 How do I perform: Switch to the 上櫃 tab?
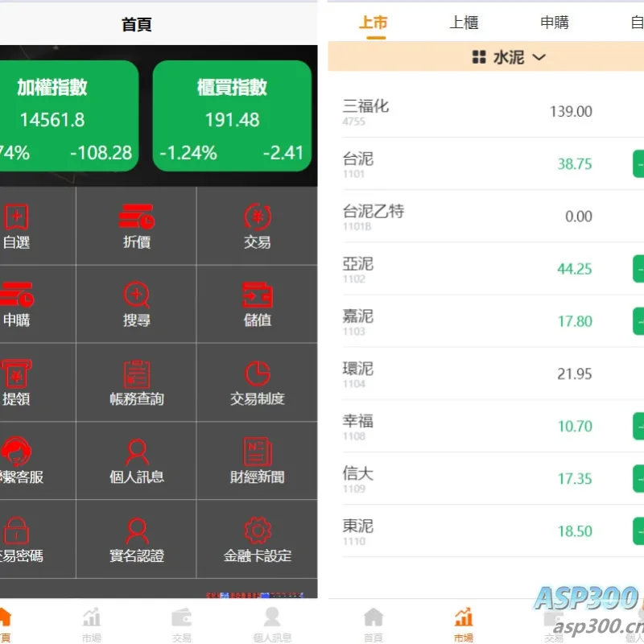pos(464,23)
